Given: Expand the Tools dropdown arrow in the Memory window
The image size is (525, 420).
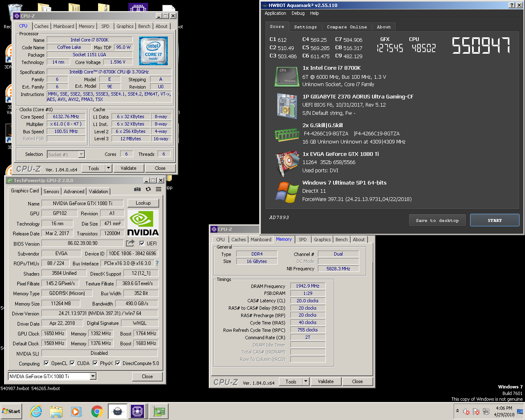Looking at the screenshot, I should click(306, 381).
